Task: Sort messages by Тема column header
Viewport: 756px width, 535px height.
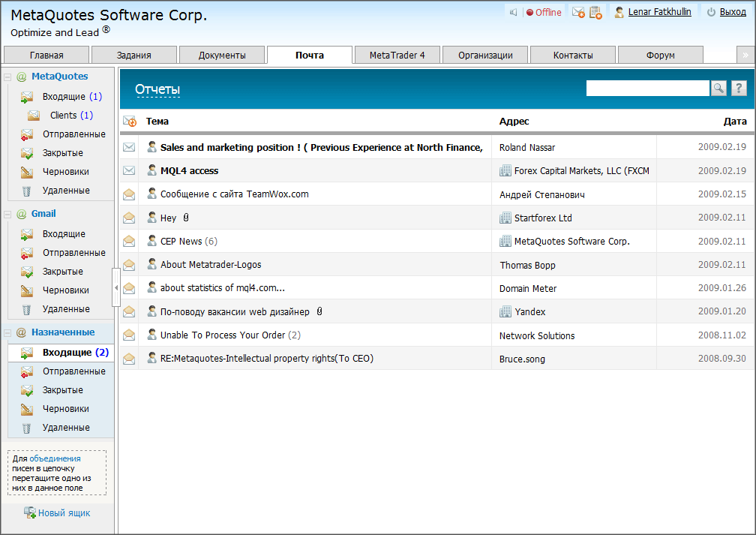Action: [157, 122]
